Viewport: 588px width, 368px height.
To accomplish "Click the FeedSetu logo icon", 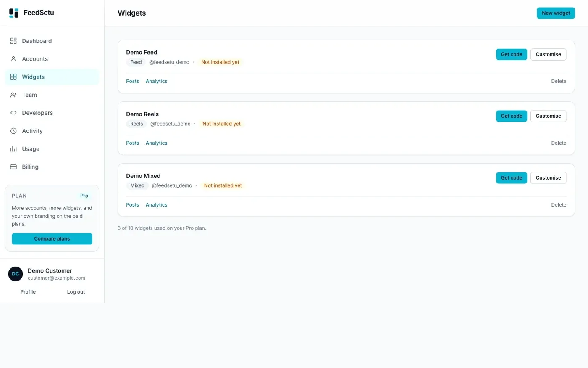I will pyautogui.click(x=14, y=13).
